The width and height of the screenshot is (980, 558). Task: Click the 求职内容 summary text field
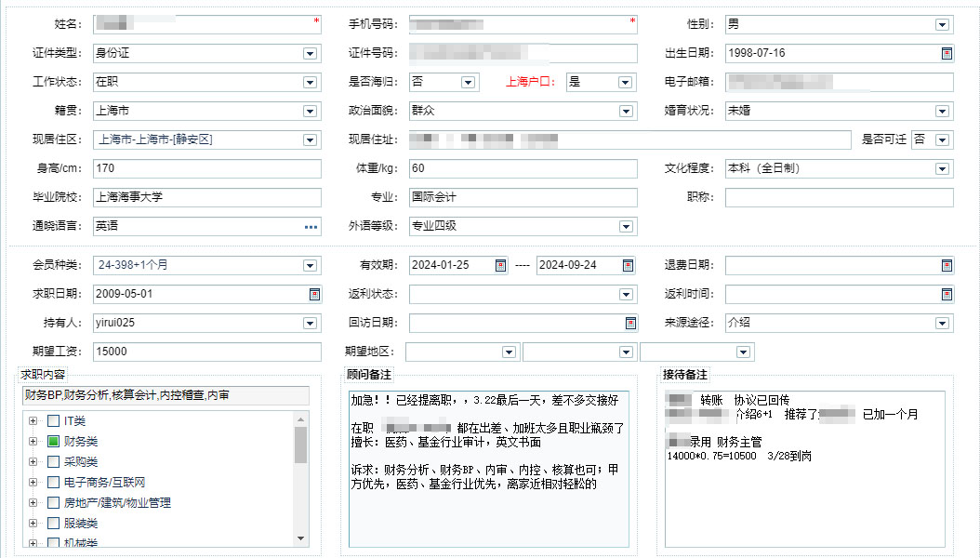(166, 395)
